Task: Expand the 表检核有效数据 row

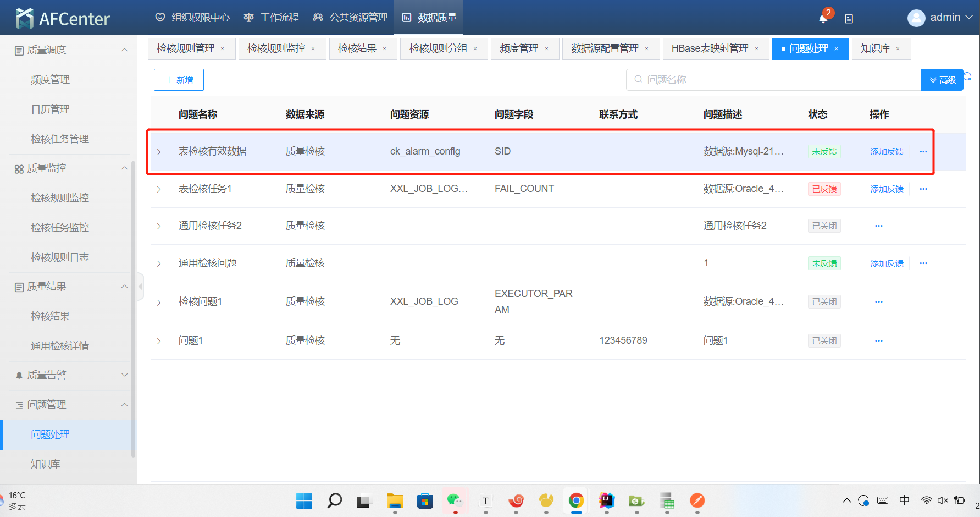Action: (x=159, y=152)
